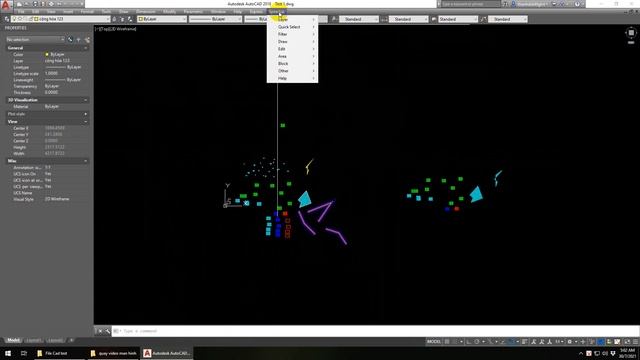Choose Quick Select in the open menu
This screenshot has width=640, height=360.
click(x=292, y=27)
